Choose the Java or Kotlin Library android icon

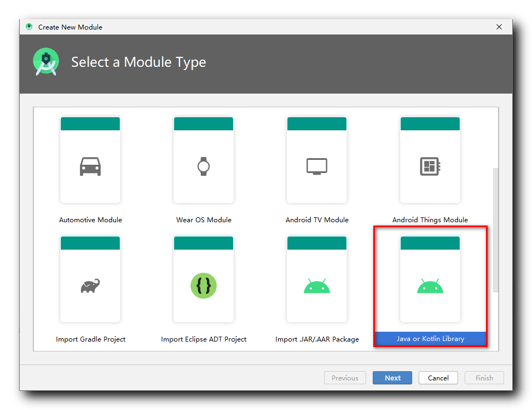[430, 286]
